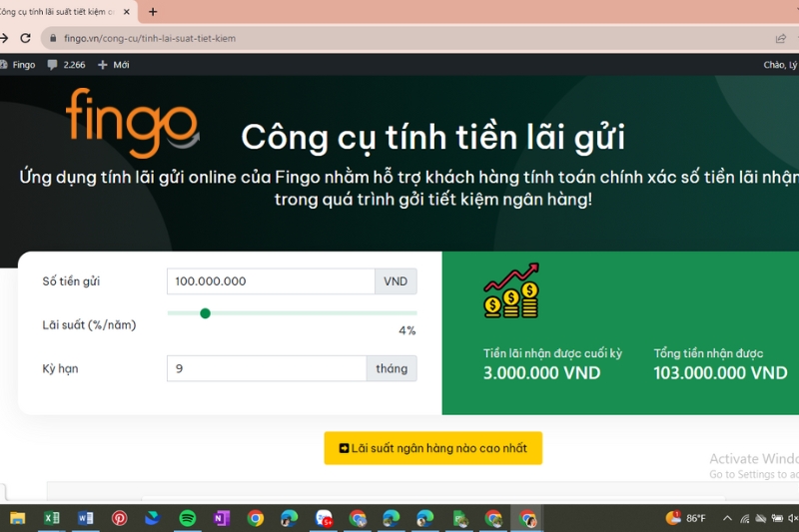The width and height of the screenshot is (799, 532).
Task: Click the orange fingo logo
Action: click(133, 122)
